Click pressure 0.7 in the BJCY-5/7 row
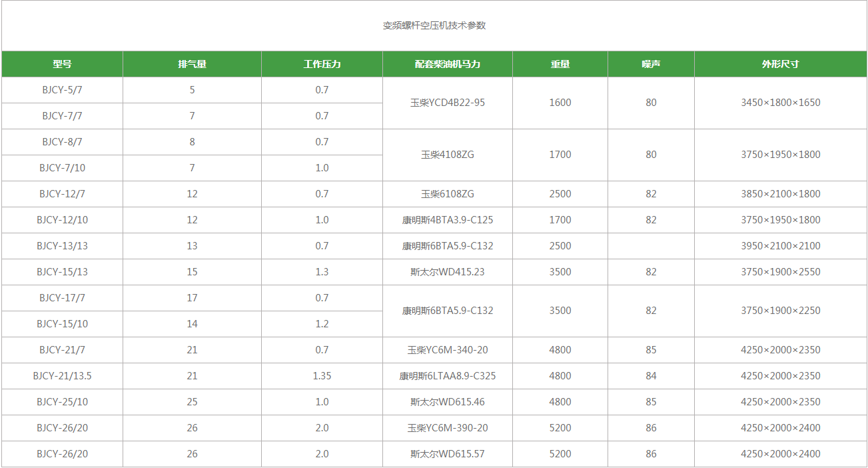 [322, 90]
